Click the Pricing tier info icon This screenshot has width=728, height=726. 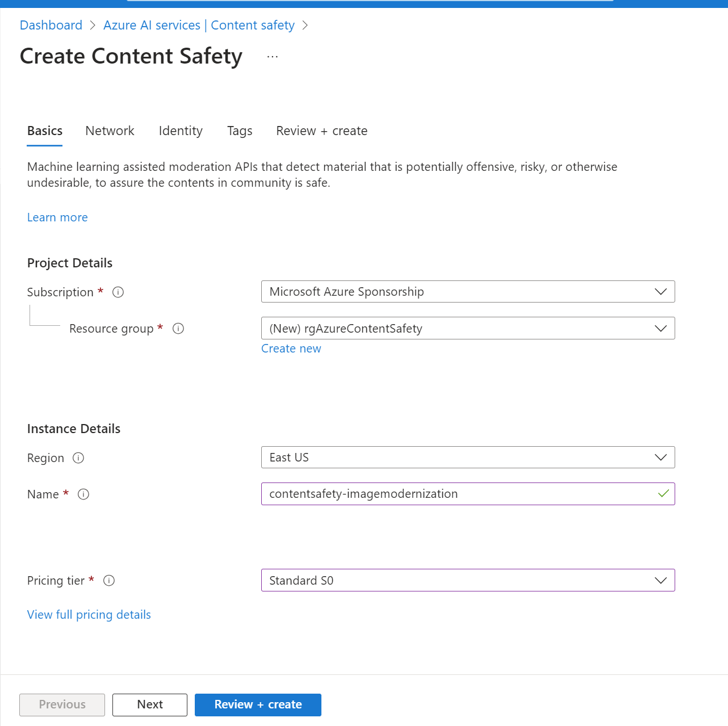point(109,581)
